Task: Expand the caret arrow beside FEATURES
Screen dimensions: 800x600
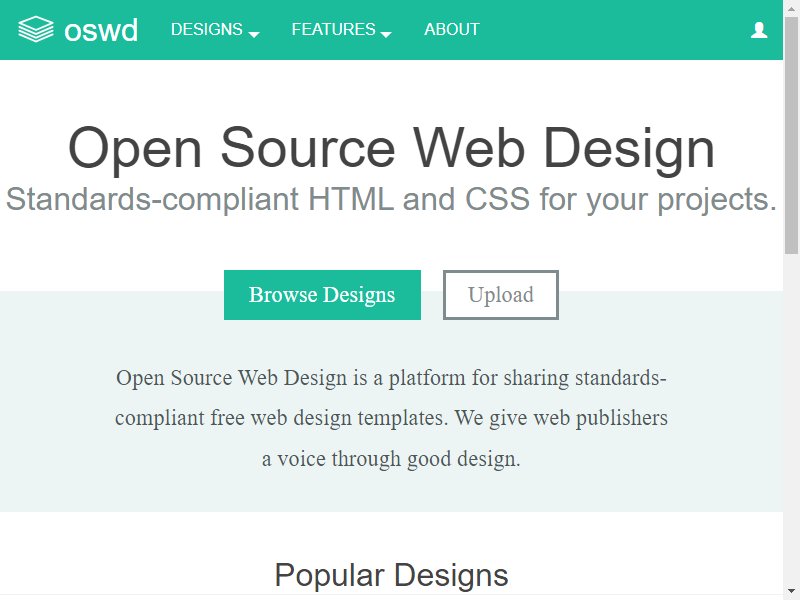Action: click(386, 34)
